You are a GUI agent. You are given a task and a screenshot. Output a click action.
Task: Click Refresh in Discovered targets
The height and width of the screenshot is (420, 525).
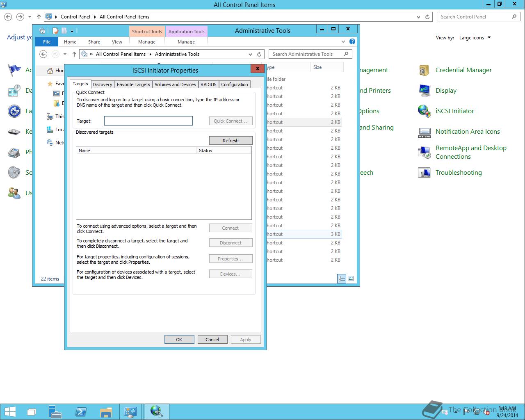231,141
